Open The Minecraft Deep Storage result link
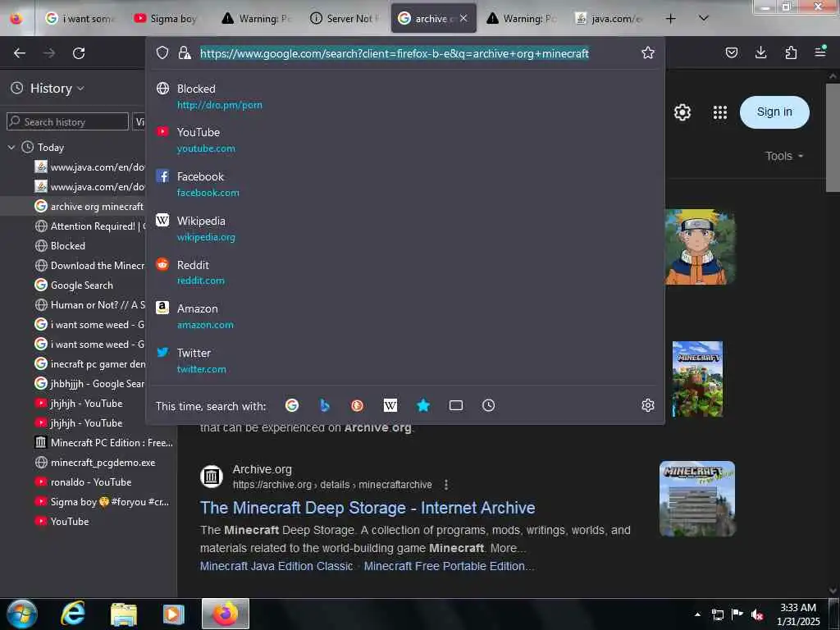This screenshot has height=630, width=840. click(x=367, y=508)
